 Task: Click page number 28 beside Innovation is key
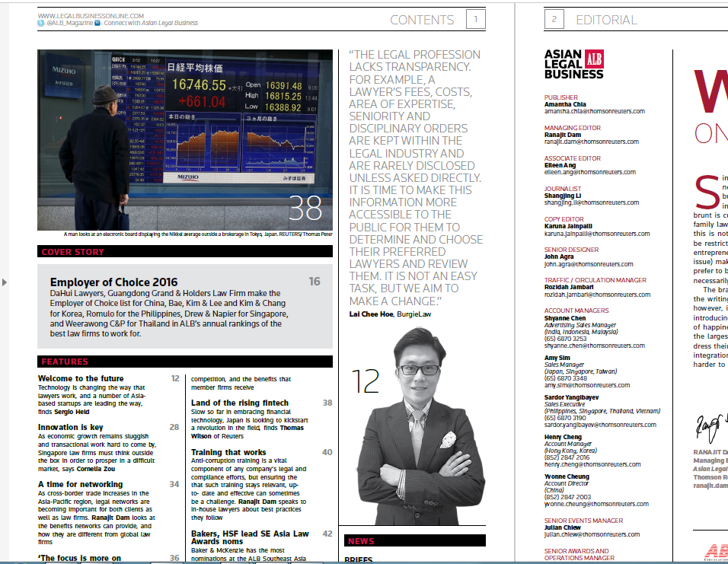click(174, 427)
